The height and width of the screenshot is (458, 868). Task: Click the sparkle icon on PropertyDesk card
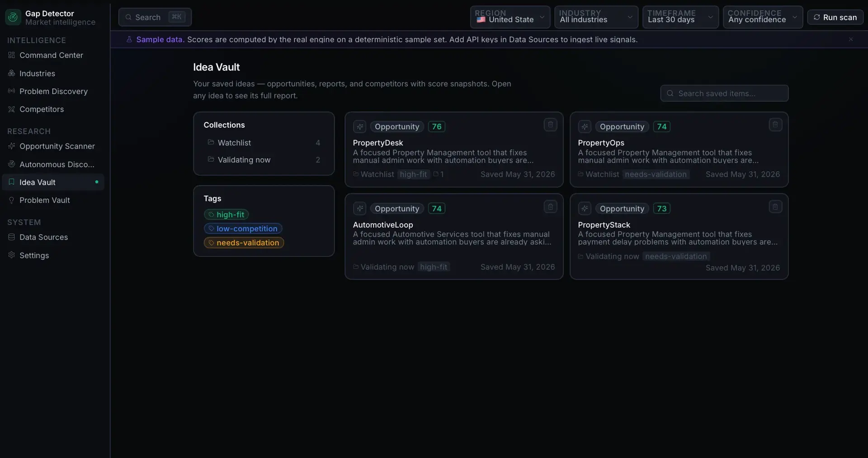coord(360,127)
